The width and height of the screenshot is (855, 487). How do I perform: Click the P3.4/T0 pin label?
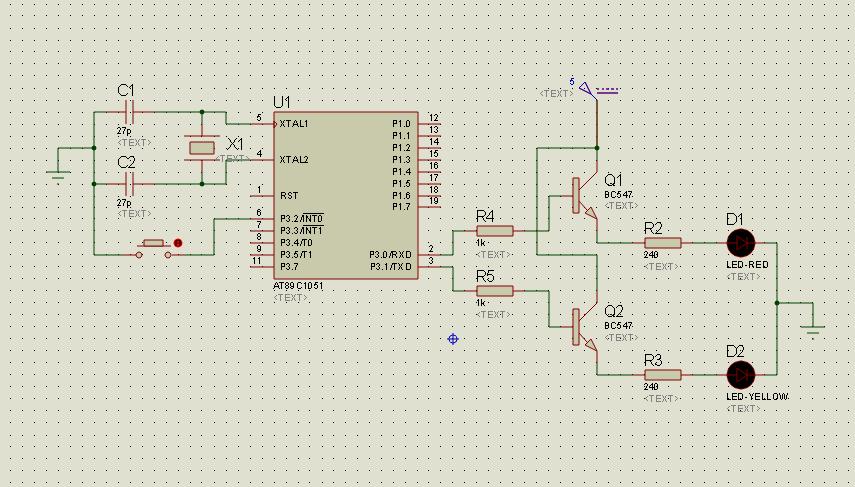296,243
